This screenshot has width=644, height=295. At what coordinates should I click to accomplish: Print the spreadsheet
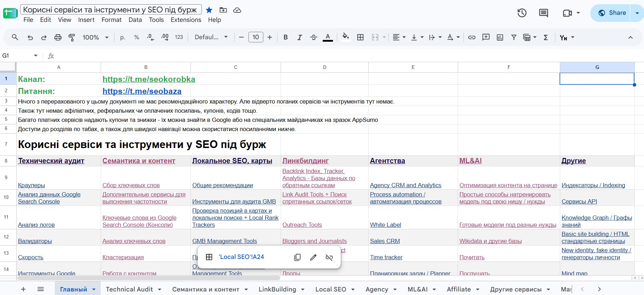click(58, 37)
